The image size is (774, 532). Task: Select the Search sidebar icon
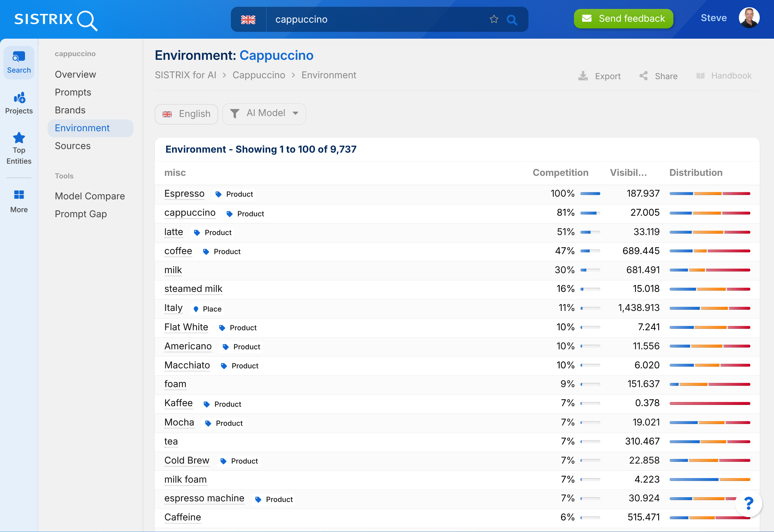coord(19,62)
